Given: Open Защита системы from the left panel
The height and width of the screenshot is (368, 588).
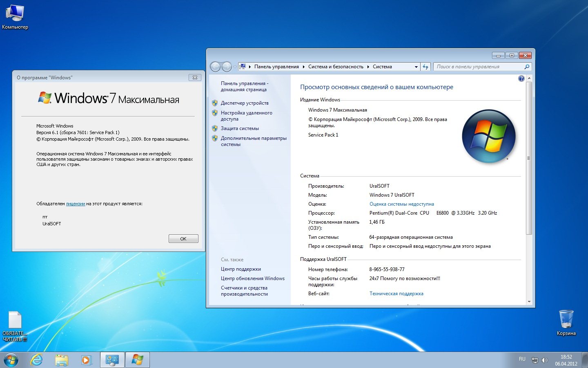Looking at the screenshot, I should (x=240, y=128).
